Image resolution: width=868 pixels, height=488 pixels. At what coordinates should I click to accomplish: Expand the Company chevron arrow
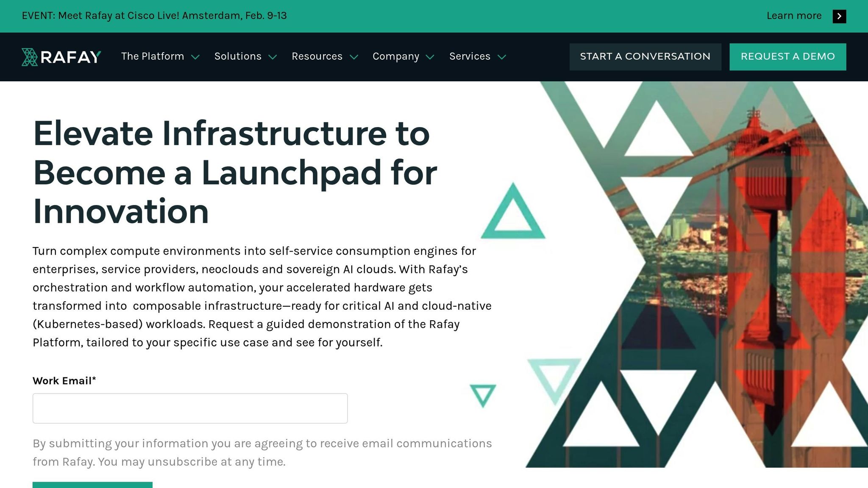pyautogui.click(x=430, y=57)
